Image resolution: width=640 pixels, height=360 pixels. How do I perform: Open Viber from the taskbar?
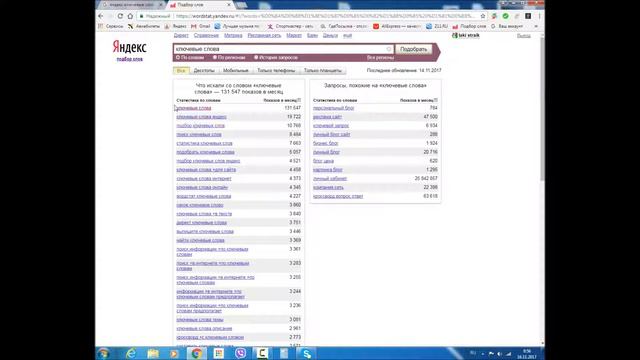[x=241, y=353]
